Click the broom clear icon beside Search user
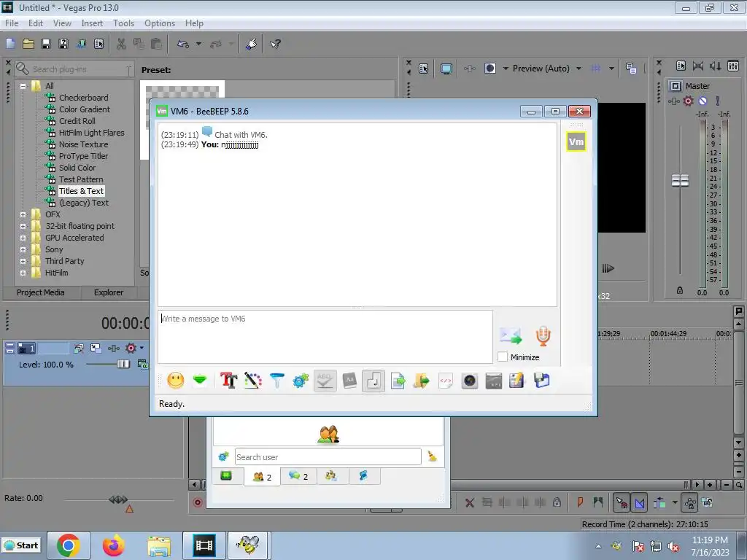 tap(433, 456)
